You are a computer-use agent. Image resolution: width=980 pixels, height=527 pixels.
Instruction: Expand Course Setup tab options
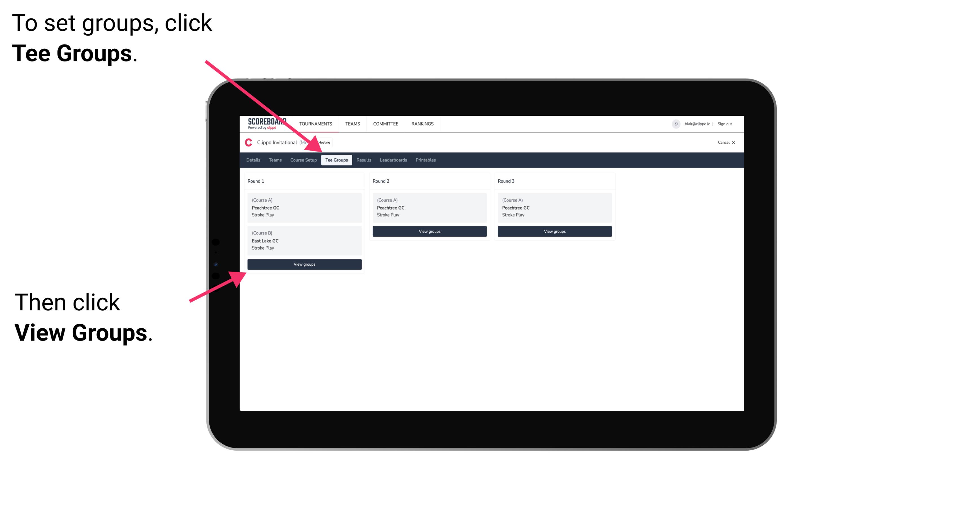pos(303,160)
